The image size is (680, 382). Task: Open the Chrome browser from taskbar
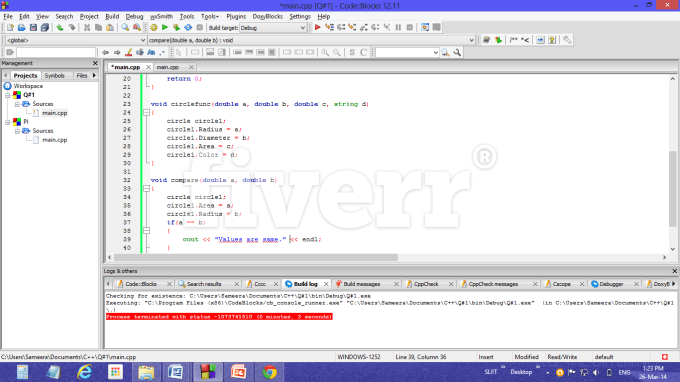269,372
